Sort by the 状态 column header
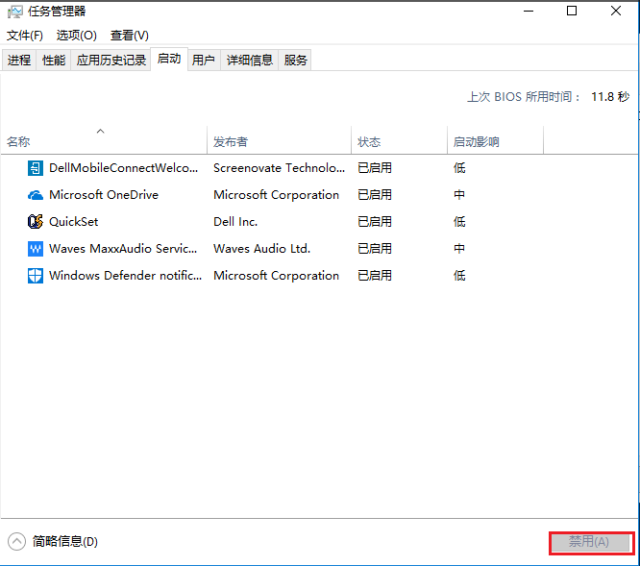The width and height of the screenshot is (640, 566). point(399,141)
